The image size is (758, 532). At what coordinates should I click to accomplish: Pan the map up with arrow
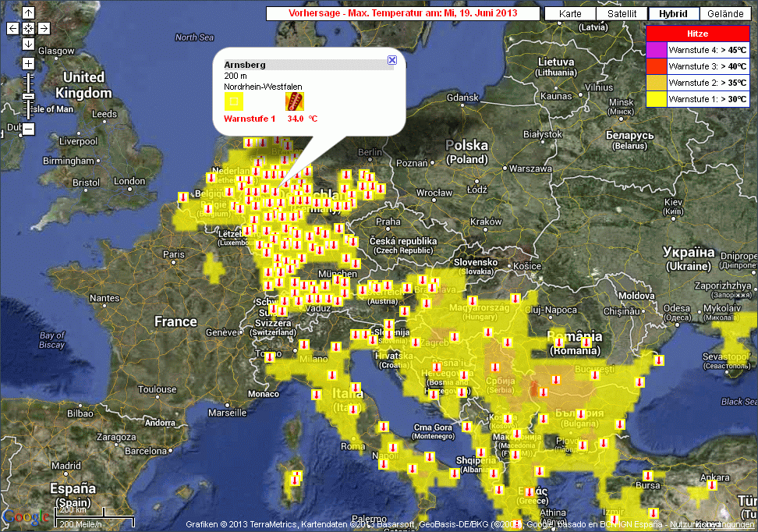coord(28,13)
